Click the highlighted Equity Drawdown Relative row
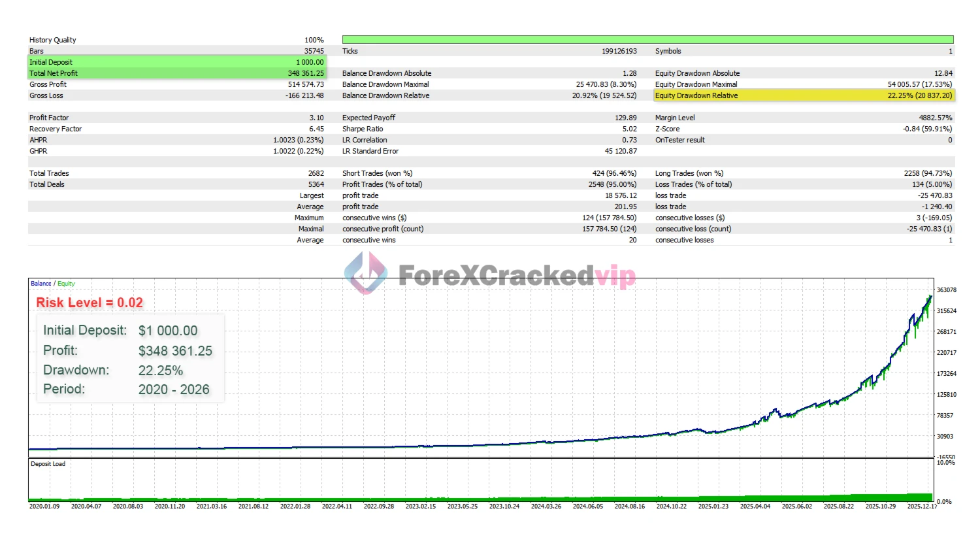This screenshot has width=980, height=549. pyautogui.click(x=804, y=95)
